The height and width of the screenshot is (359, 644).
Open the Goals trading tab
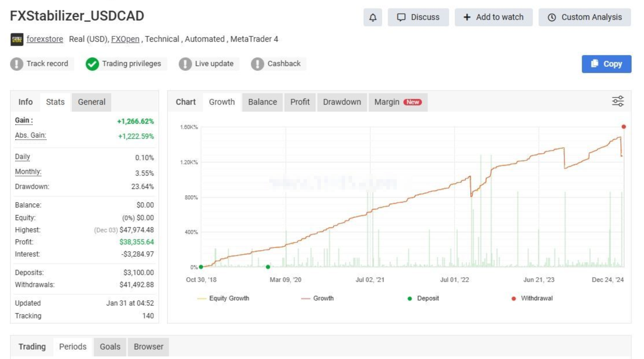pyautogui.click(x=110, y=346)
